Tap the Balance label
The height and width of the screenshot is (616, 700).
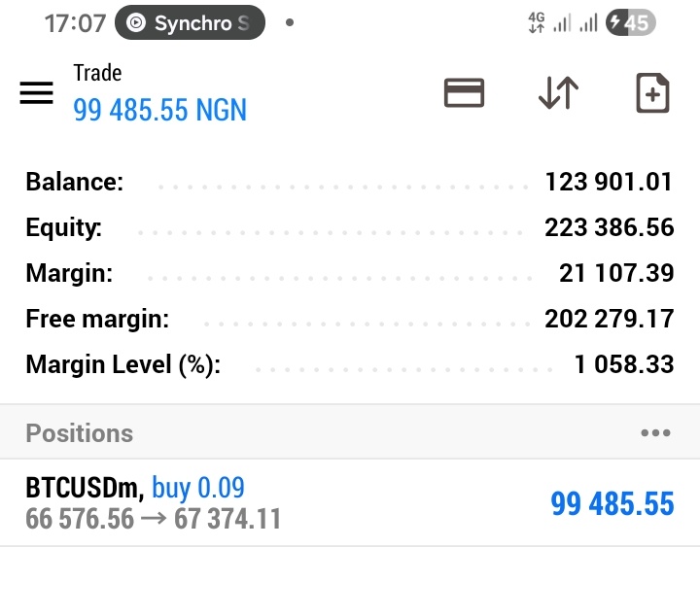click(x=75, y=182)
